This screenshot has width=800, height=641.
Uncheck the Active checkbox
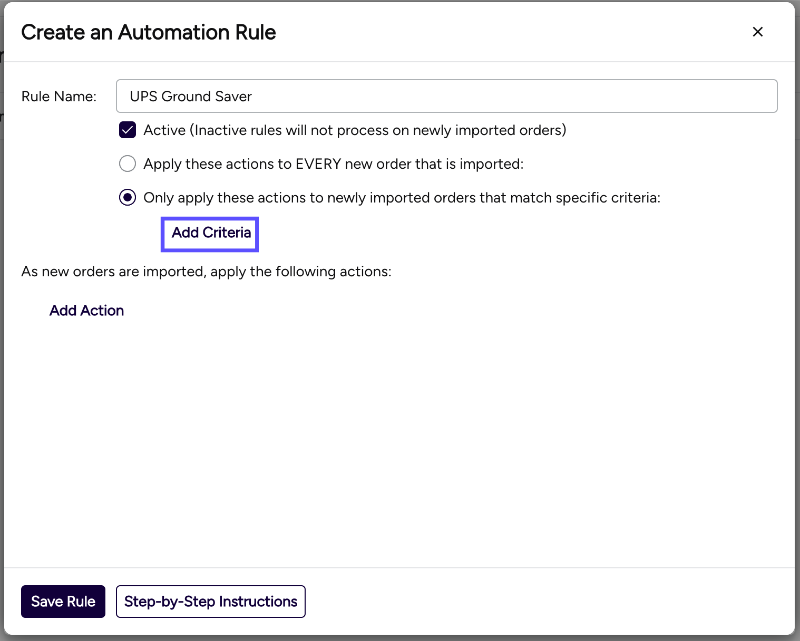pyautogui.click(x=127, y=130)
